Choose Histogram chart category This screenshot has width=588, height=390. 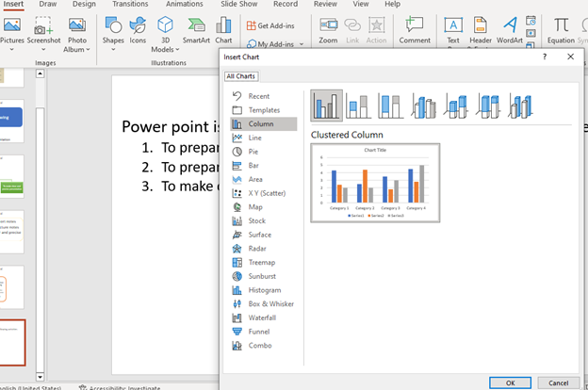tap(263, 290)
